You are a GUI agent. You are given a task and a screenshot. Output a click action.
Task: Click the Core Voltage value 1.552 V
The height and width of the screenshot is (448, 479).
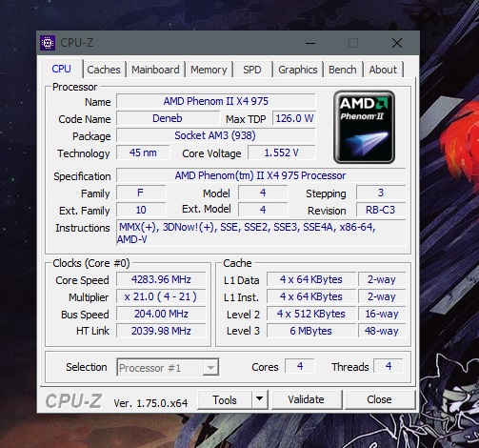coord(282,153)
